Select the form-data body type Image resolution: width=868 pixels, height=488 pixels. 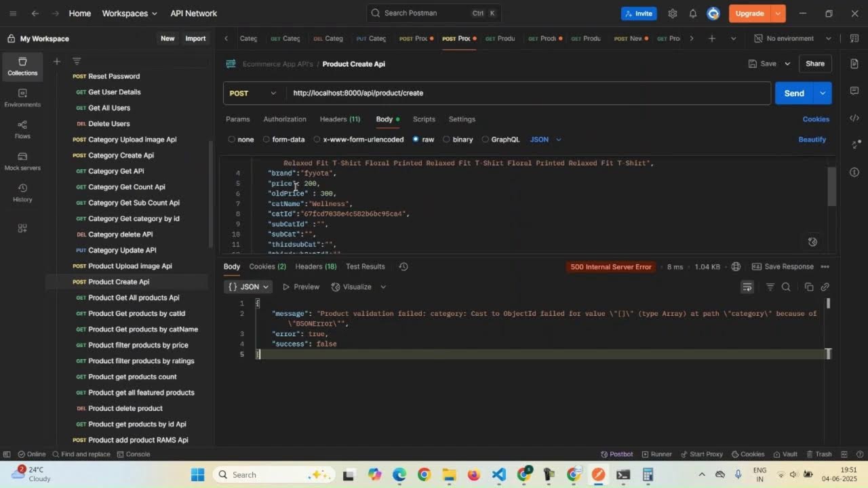[x=283, y=140]
